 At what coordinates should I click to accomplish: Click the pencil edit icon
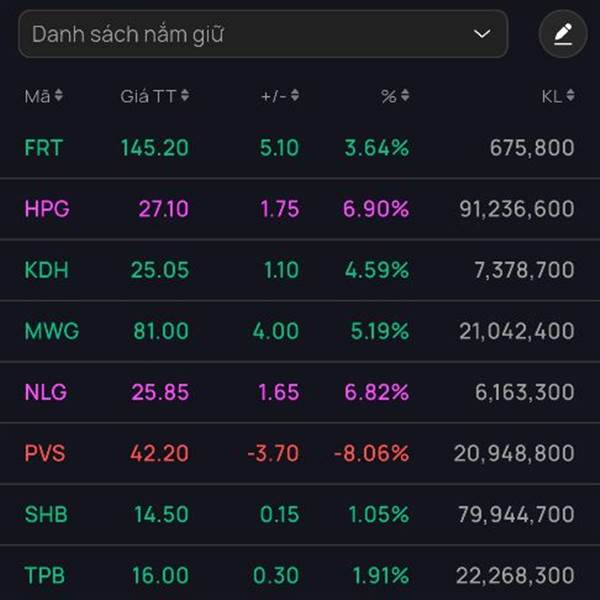[x=563, y=35]
